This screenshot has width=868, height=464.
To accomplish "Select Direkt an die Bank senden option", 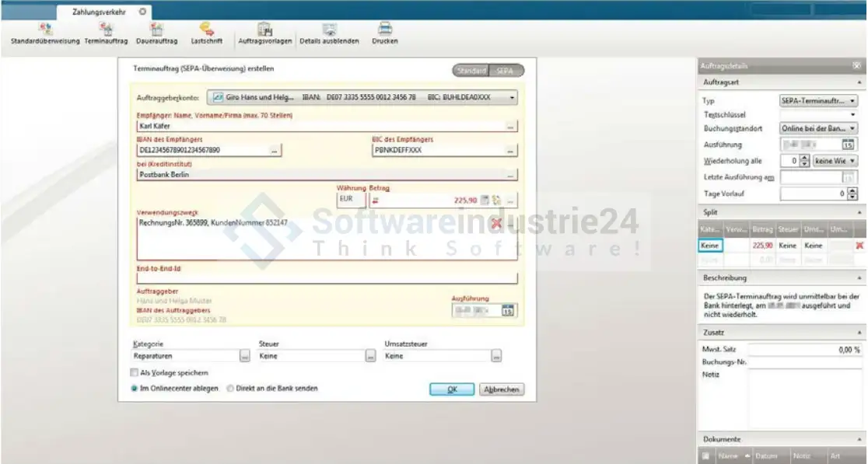I will [229, 388].
